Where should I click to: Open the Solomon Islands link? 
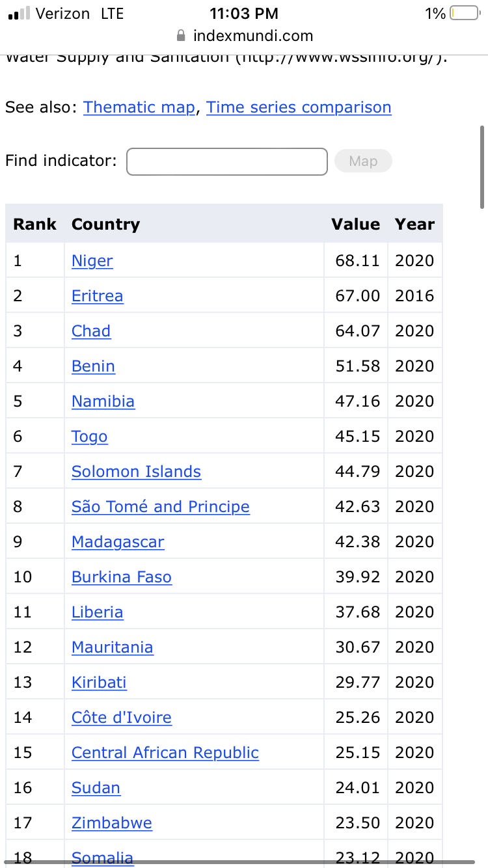(x=136, y=472)
